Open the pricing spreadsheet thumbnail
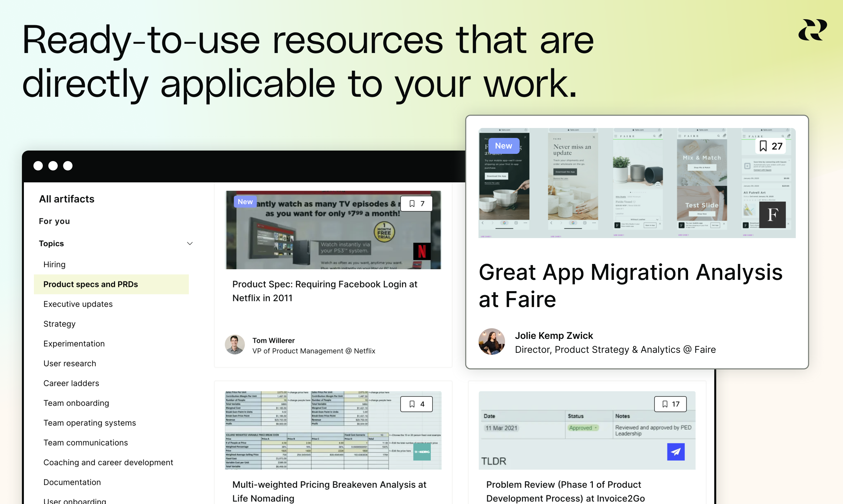The image size is (843, 504). click(334, 430)
